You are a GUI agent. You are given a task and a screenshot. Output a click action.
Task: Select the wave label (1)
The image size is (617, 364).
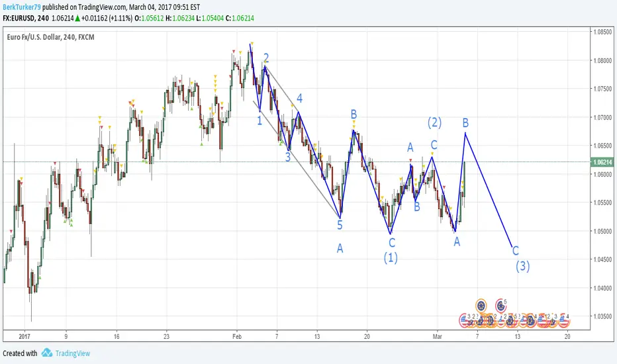pyautogui.click(x=391, y=258)
